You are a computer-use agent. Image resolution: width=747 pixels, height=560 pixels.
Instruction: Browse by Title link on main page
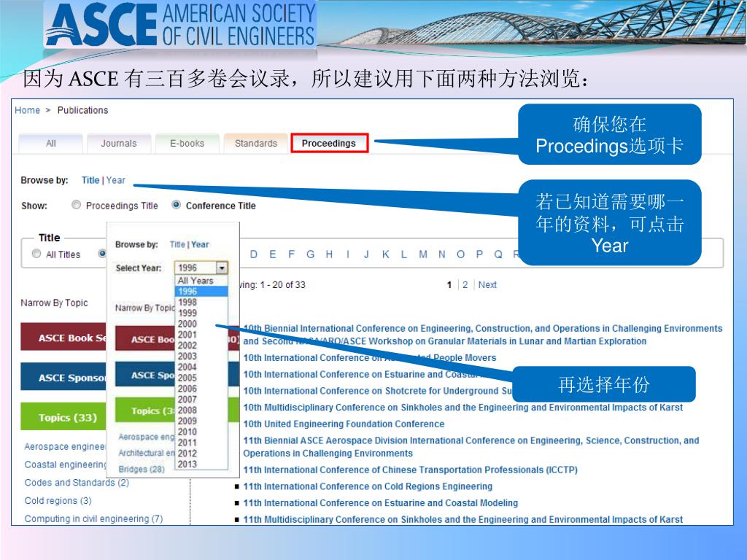coord(90,181)
